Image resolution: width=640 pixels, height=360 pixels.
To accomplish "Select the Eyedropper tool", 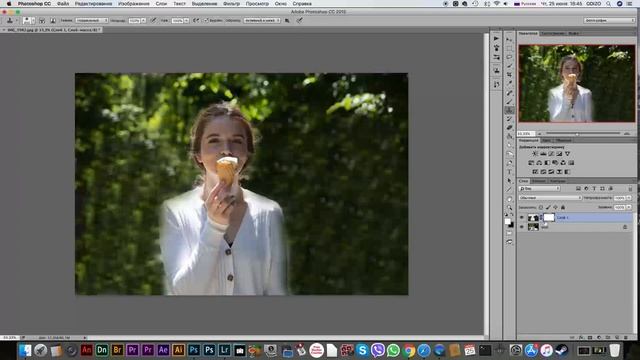I will point(509,83).
